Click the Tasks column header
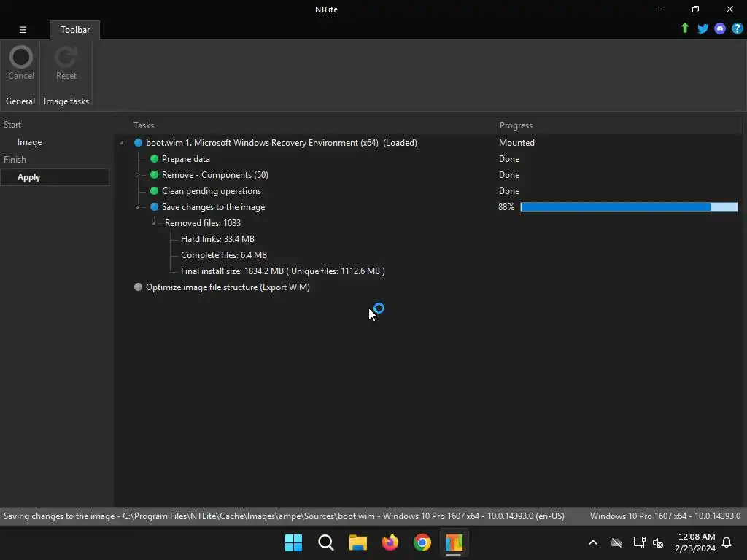This screenshot has width=747, height=560. coord(144,125)
